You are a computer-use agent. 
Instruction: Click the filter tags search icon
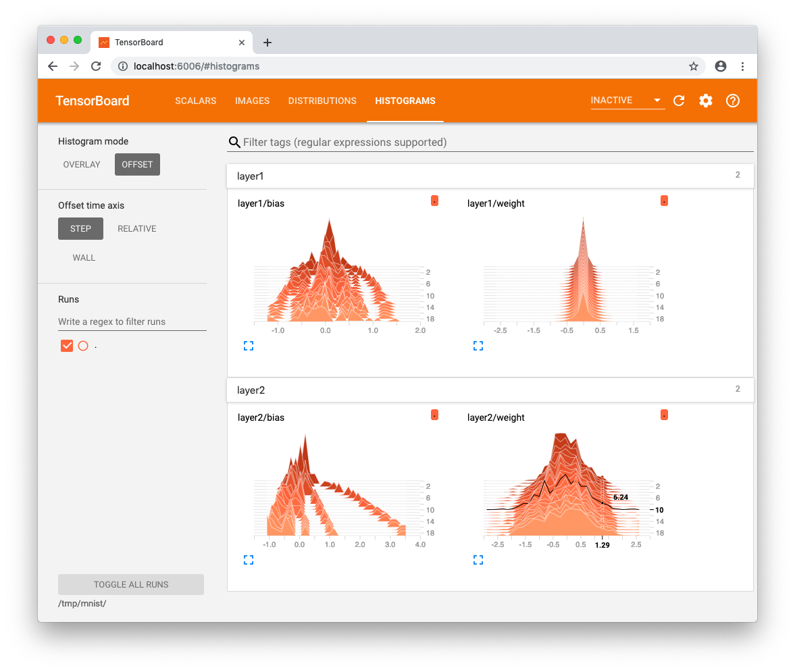234,142
